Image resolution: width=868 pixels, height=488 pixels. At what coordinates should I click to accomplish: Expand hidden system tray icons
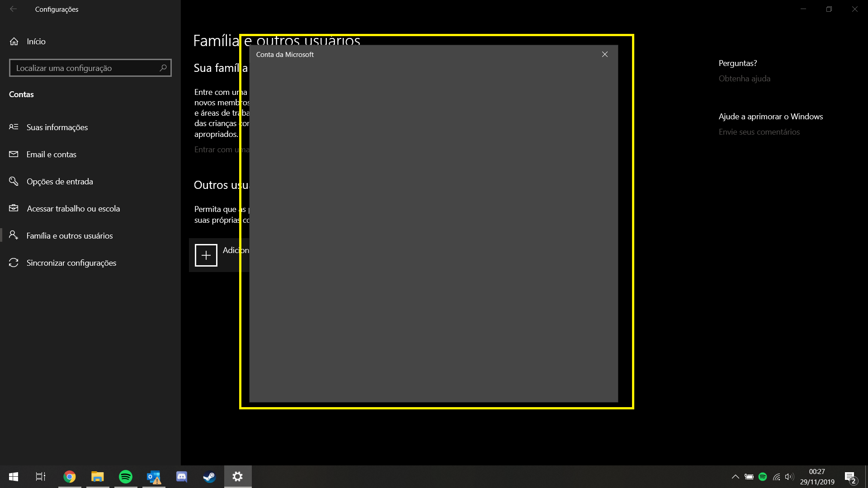735,477
